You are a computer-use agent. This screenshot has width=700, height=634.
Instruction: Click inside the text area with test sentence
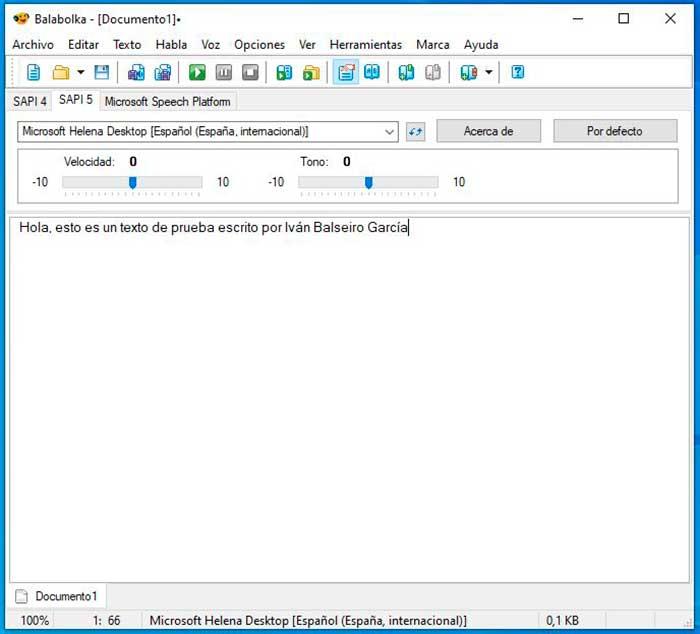click(349, 400)
